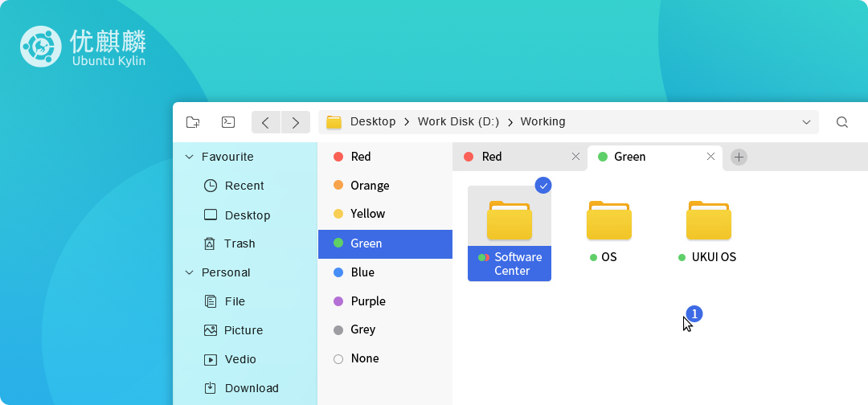The image size is (868, 405).
Task: Select the Purple color tag
Action: pos(367,301)
